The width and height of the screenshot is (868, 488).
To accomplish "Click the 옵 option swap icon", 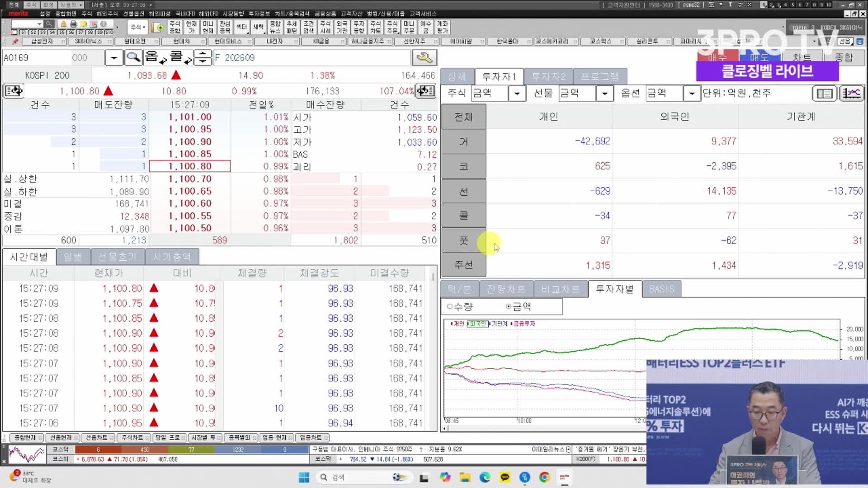I will (x=156, y=58).
